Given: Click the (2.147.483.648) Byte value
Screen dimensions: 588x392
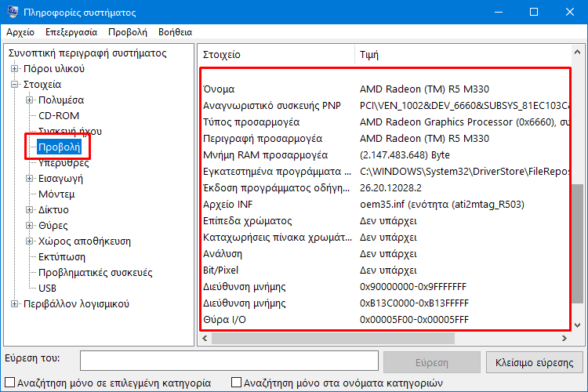Looking at the screenshot, I should (405, 155).
